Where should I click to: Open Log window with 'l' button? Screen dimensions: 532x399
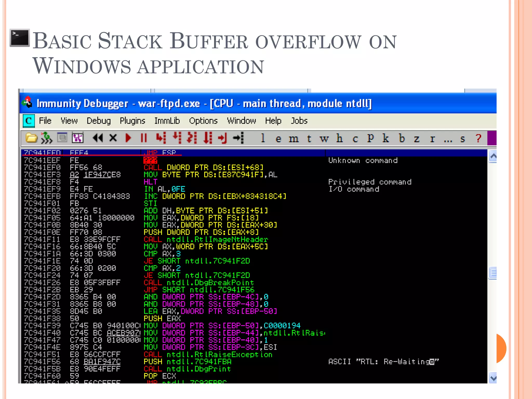coord(263,138)
